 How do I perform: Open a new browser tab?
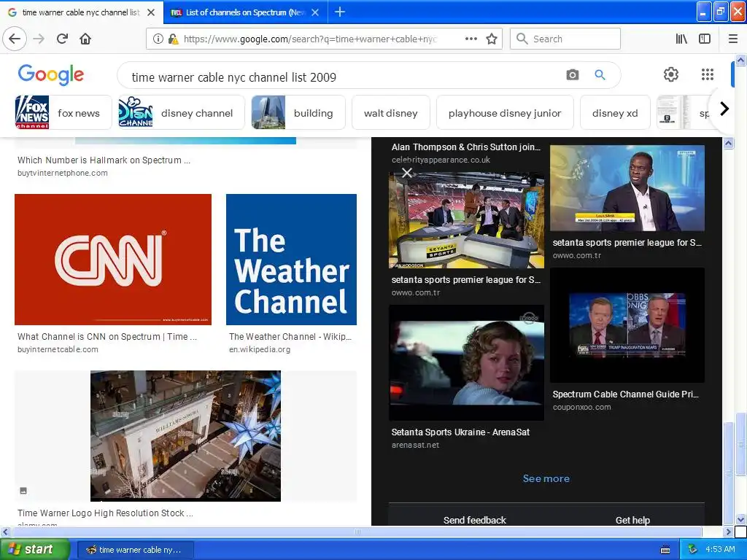(x=340, y=12)
